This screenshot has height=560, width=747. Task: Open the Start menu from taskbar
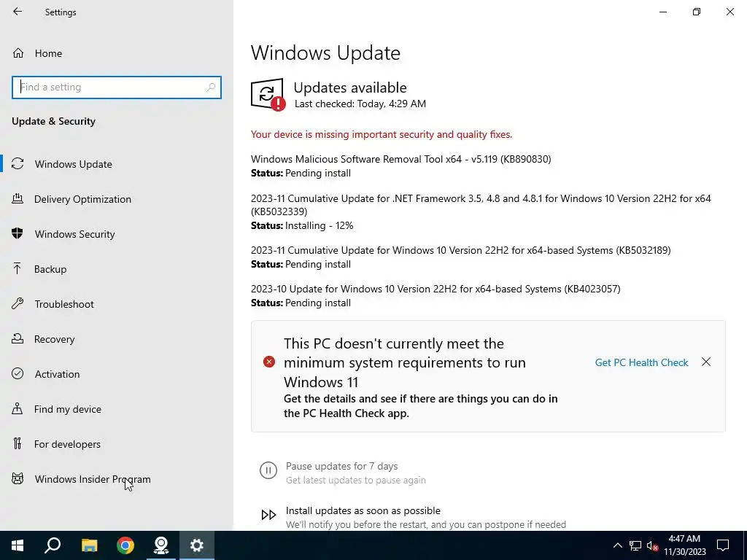[x=18, y=545]
